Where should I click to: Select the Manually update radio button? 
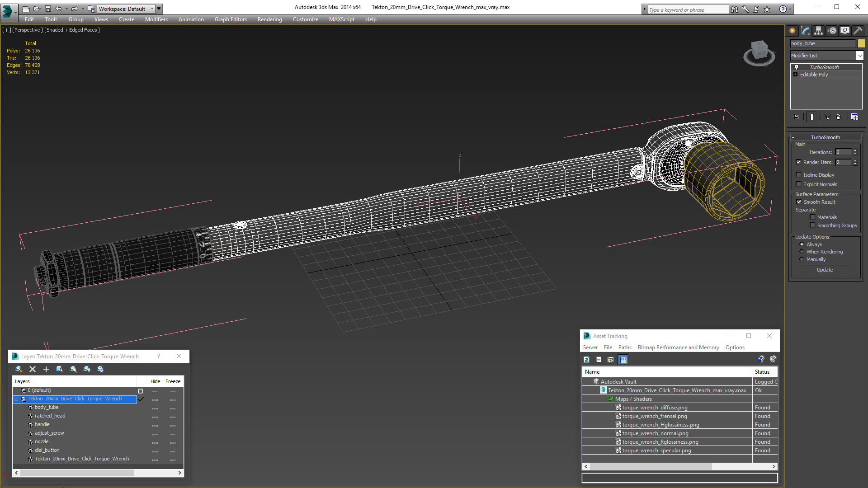point(802,259)
